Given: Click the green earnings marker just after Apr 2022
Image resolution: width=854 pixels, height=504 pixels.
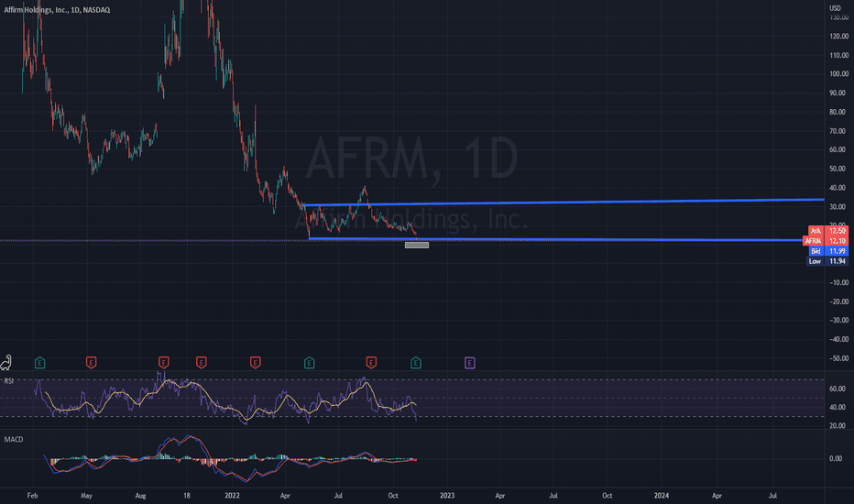Looking at the screenshot, I should click(309, 363).
